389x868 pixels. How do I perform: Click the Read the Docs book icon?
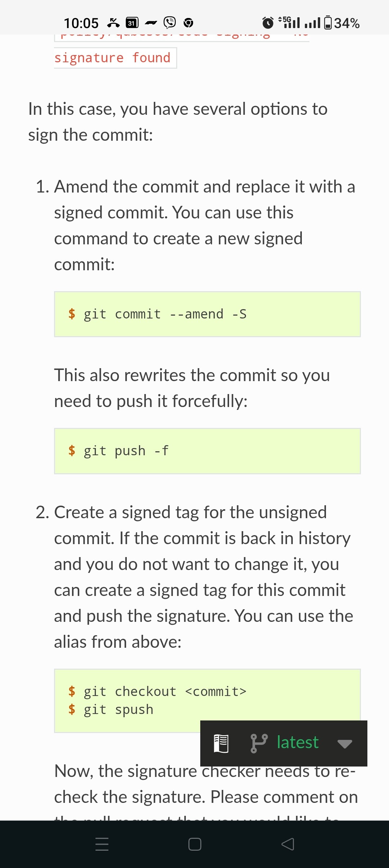pos(221,743)
